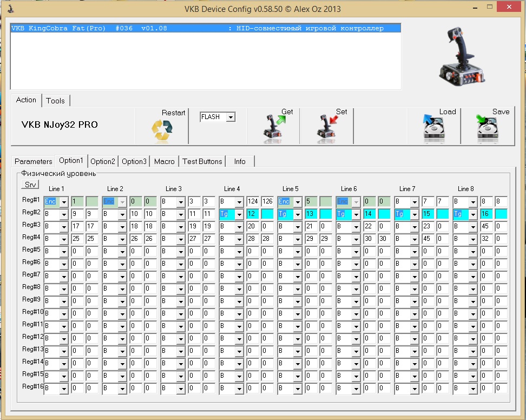The height and width of the screenshot is (420, 526).
Task: Click the Reg#2 Line 7 cyan field showing 15
Action: (428, 214)
